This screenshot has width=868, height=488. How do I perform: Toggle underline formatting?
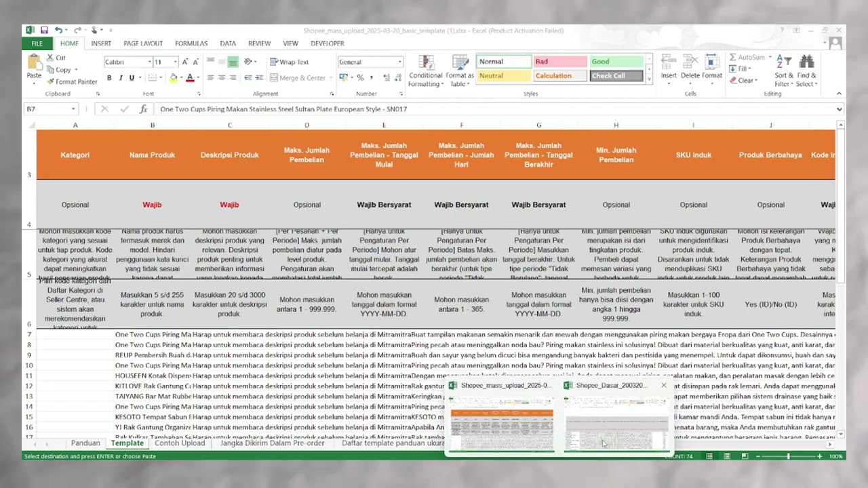coord(131,78)
